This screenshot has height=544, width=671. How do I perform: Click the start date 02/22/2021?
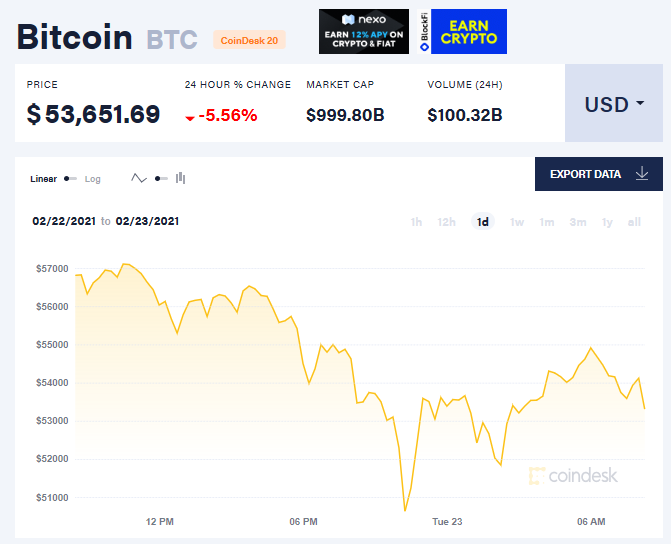[x=64, y=221]
